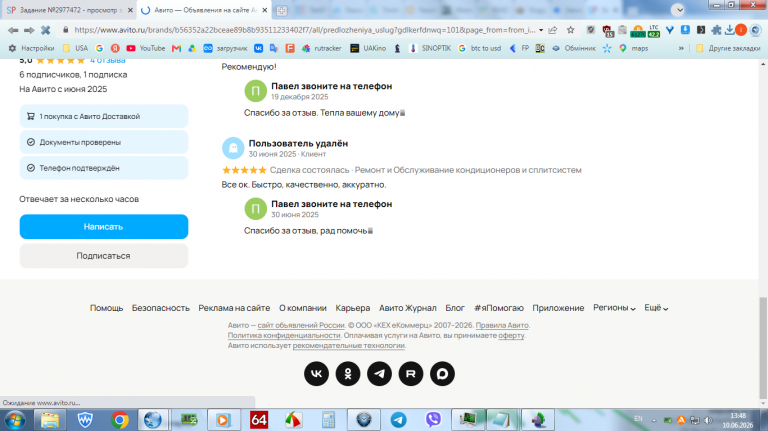The image size is (768, 431).
Task: Open the tab search dropdown button
Action: [x=678, y=10]
